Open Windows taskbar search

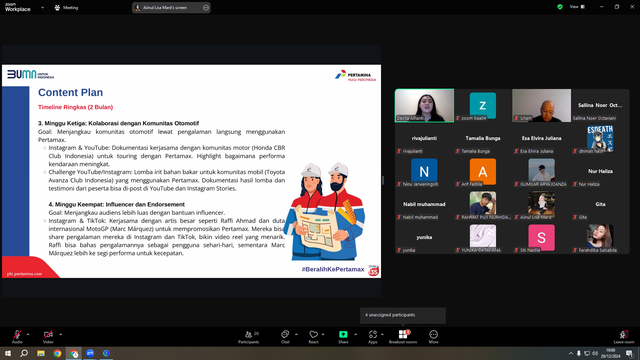(24, 353)
